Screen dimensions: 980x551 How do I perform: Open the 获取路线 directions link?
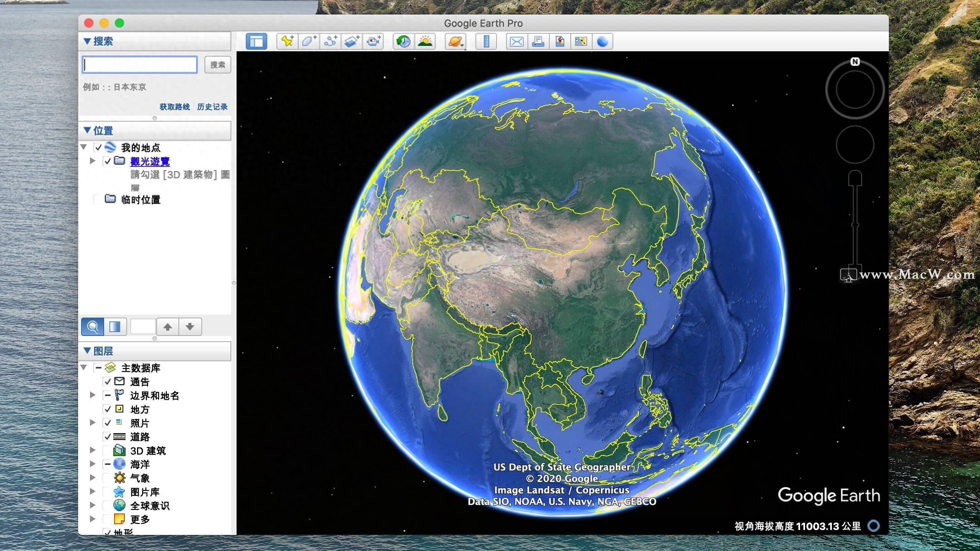175,107
